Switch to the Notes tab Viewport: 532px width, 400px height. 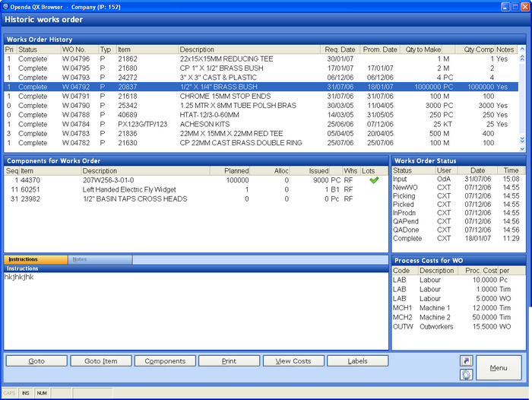(x=100, y=259)
